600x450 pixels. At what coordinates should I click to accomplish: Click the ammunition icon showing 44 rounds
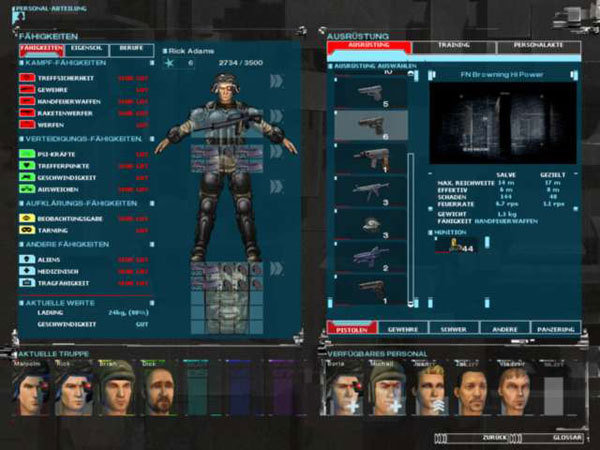pos(455,245)
